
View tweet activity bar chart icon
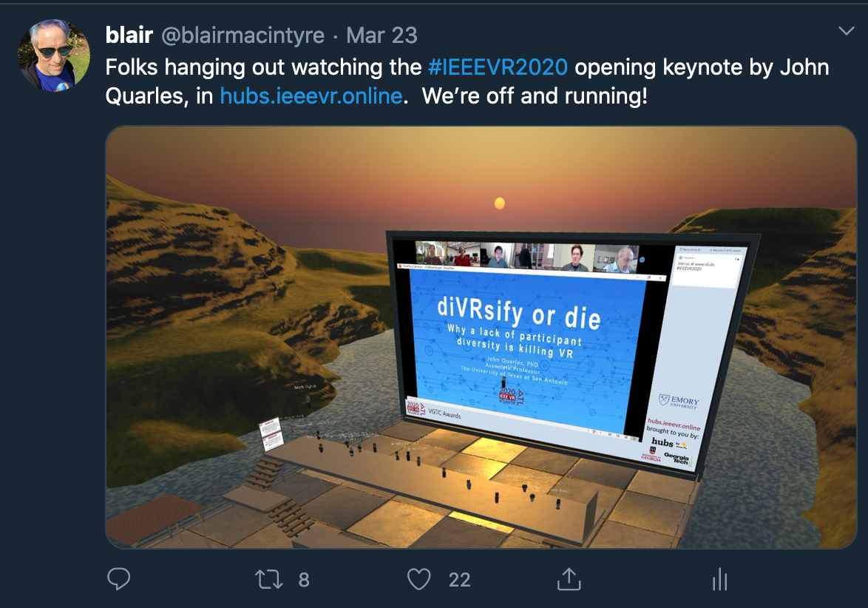coord(719,579)
